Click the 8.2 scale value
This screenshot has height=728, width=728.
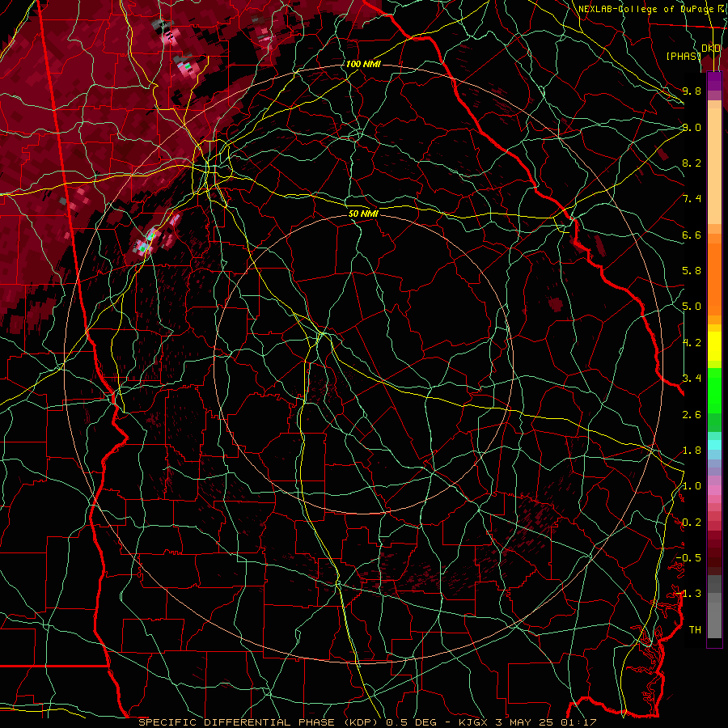[692, 163]
